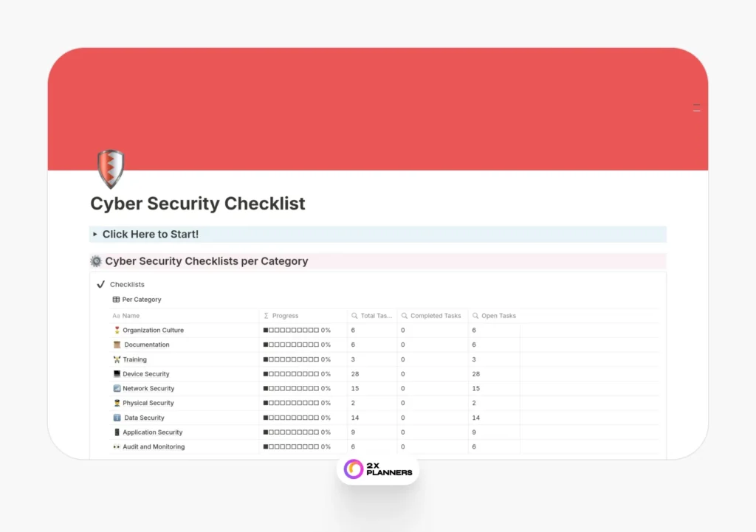This screenshot has width=756, height=532.
Task: Click the Training weightlifting icon
Action: 117,359
